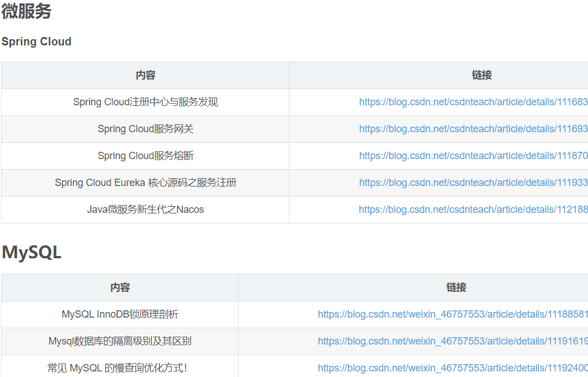Select the 常见 MySQL 的慢查询优化方式! cell text
This screenshot has width=588, height=377.
[x=118, y=368]
